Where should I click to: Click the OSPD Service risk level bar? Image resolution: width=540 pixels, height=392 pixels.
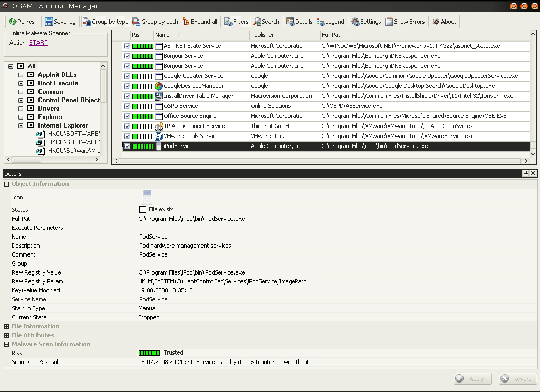[x=143, y=106]
